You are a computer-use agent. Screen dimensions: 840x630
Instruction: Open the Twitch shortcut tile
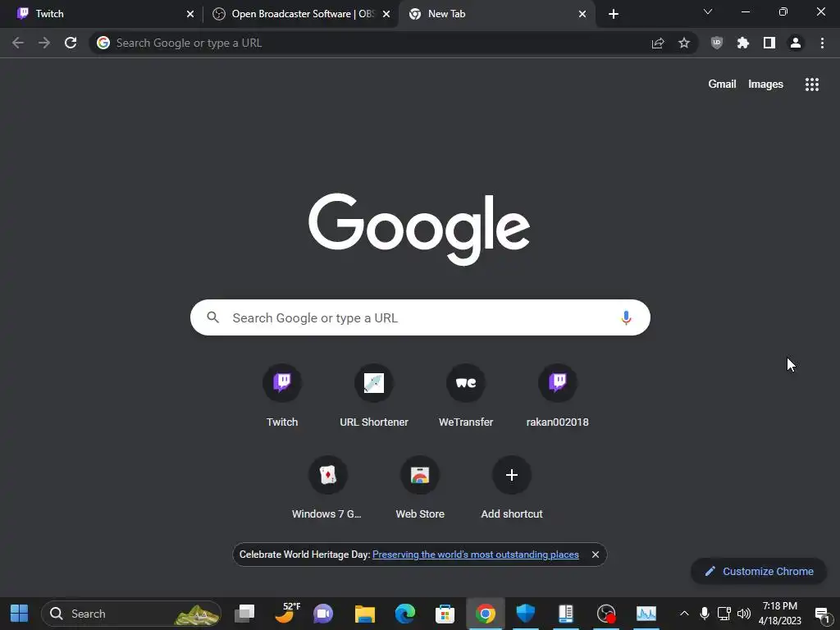point(282,396)
